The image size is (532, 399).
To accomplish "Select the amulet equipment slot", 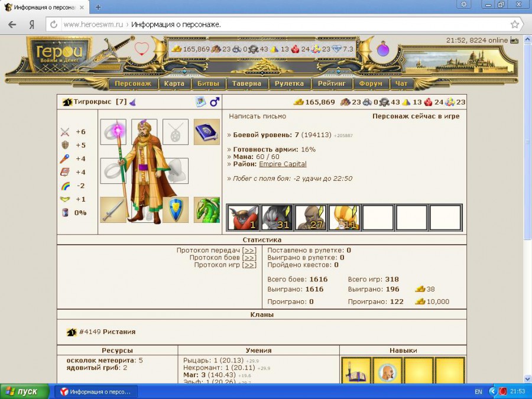I will pos(176,132).
